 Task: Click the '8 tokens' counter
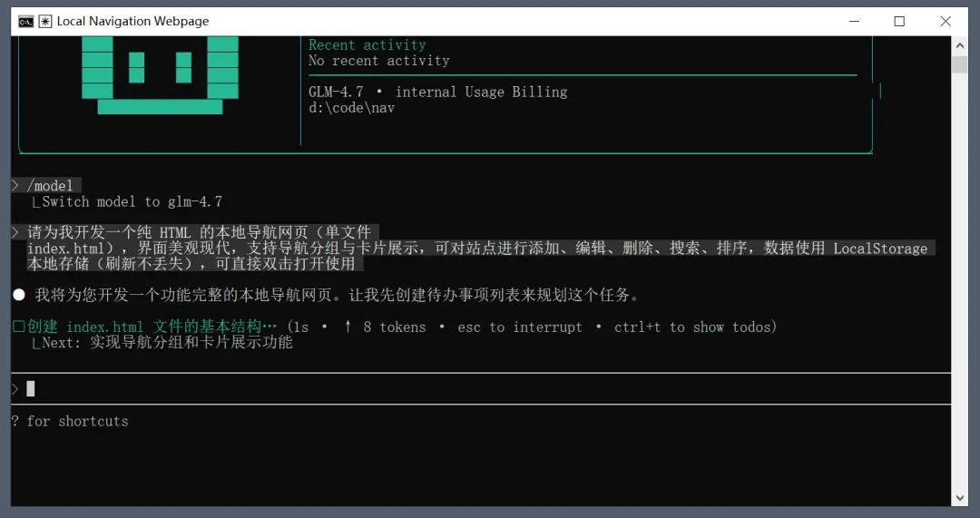click(x=395, y=327)
